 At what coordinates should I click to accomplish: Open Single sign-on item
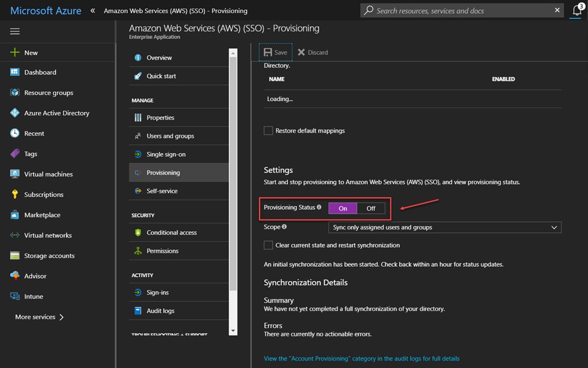[x=179, y=154]
